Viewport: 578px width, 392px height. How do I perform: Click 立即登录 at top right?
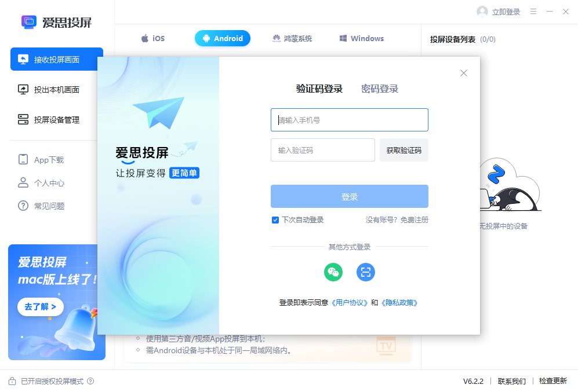click(x=506, y=12)
